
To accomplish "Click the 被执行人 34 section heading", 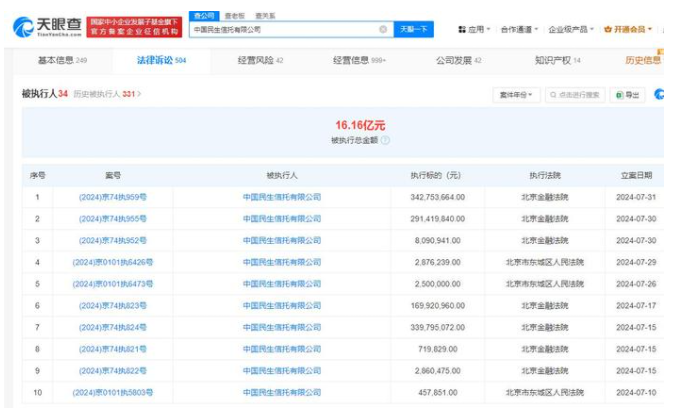I will click(x=45, y=94).
